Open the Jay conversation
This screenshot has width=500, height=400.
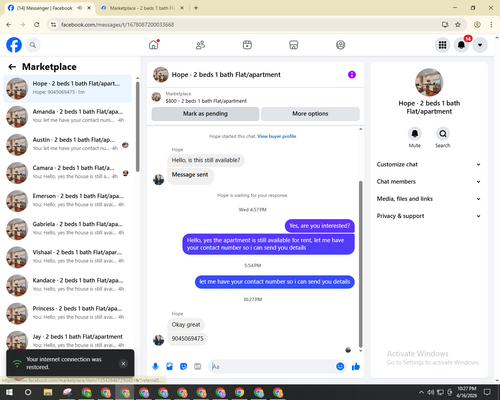coord(67,340)
